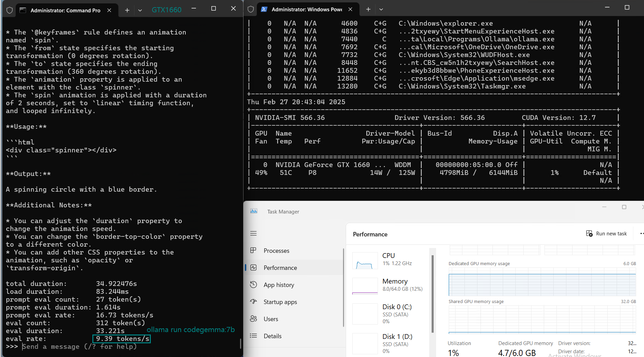Switch to Administrator: Command Prompt tab
Screen dimensions: 644x357
tap(65, 10)
